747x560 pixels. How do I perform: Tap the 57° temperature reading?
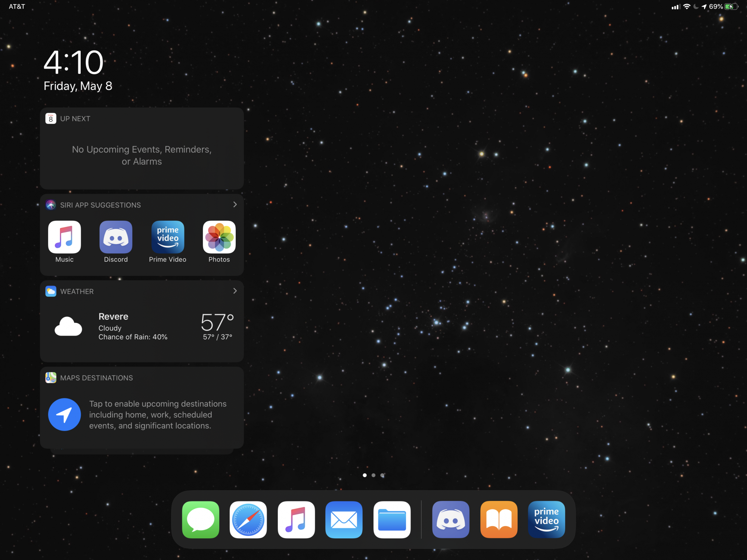[x=217, y=322]
